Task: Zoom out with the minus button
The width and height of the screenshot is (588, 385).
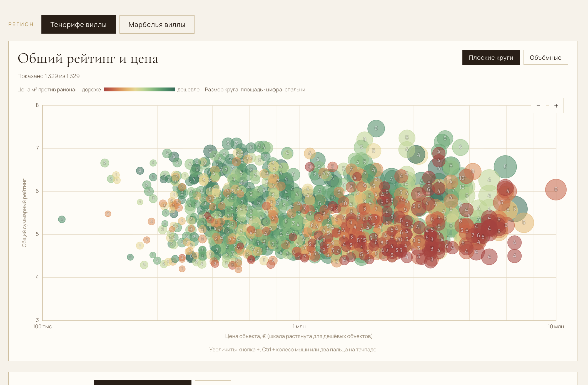Action: pyautogui.click(x=538, y=106)
